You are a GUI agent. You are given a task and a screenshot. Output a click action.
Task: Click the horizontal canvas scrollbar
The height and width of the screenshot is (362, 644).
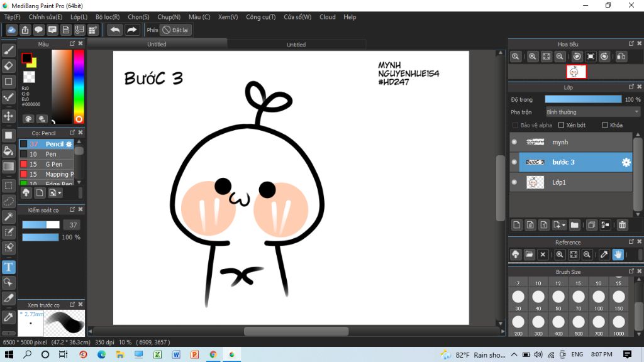click(x=296, y=331)
